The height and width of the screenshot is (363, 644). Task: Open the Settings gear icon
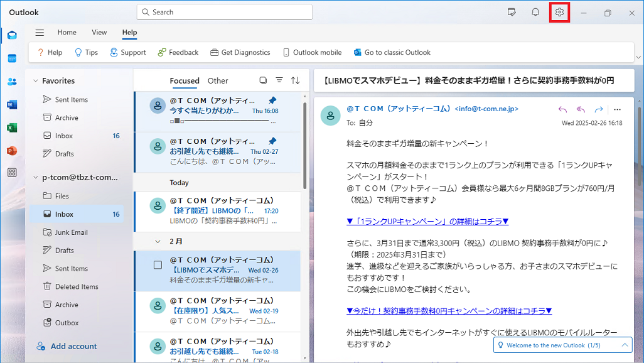coord(559,13)
